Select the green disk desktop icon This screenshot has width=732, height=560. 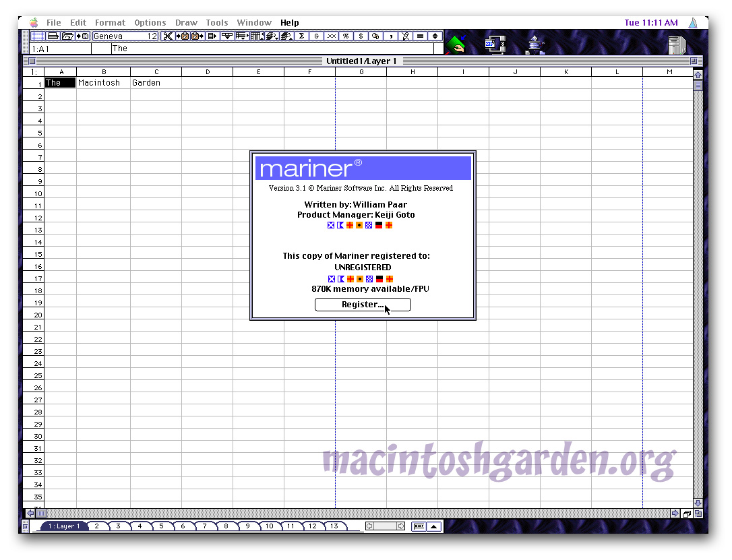click(x=456, y=44)
